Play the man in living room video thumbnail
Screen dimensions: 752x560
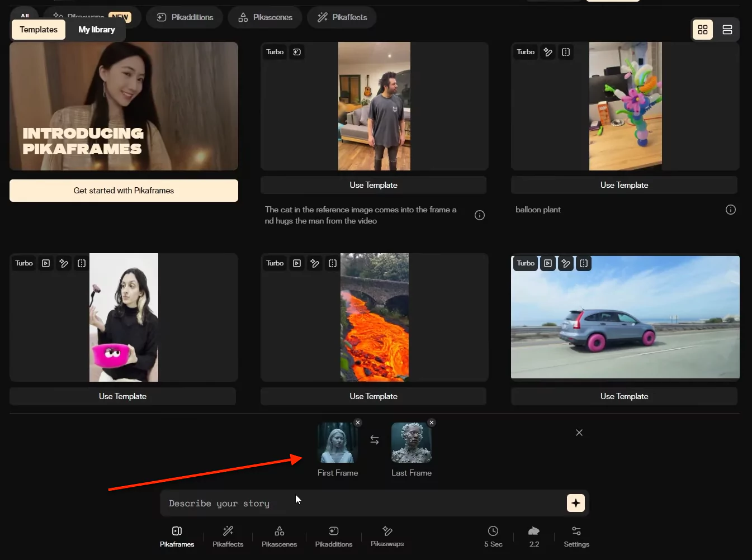374,106
